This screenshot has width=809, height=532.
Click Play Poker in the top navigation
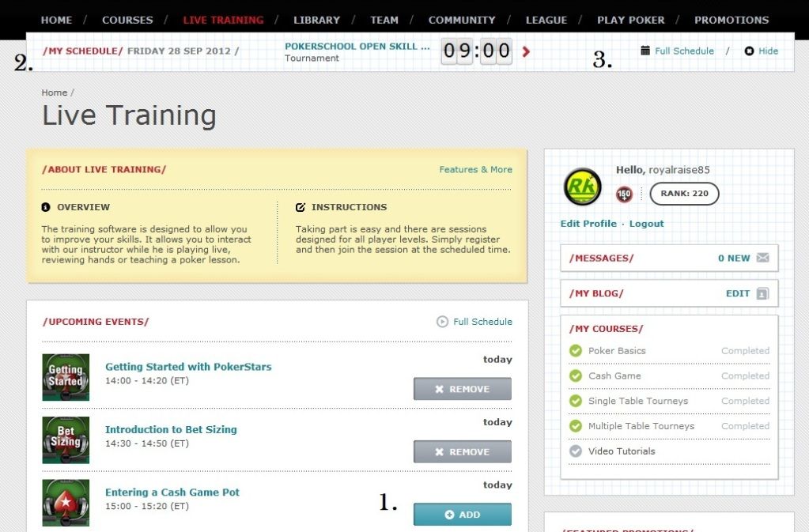pyautogui.click(x=630, y=20)
